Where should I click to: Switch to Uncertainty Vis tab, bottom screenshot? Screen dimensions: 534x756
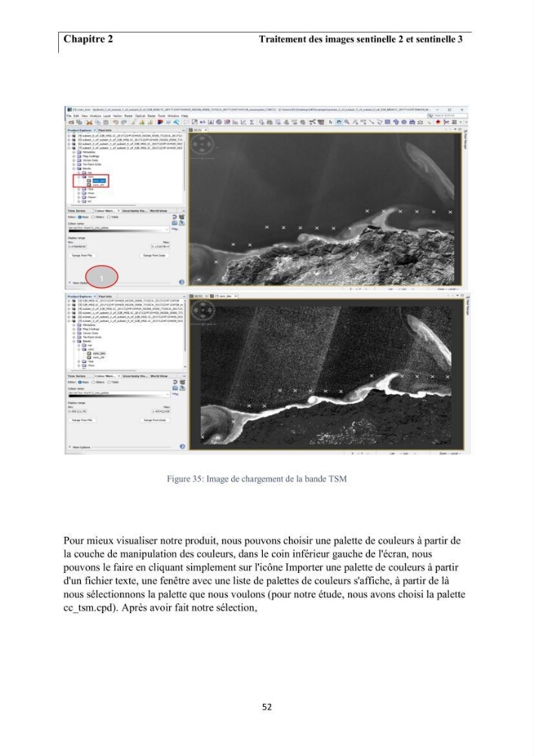pos(136,376)
